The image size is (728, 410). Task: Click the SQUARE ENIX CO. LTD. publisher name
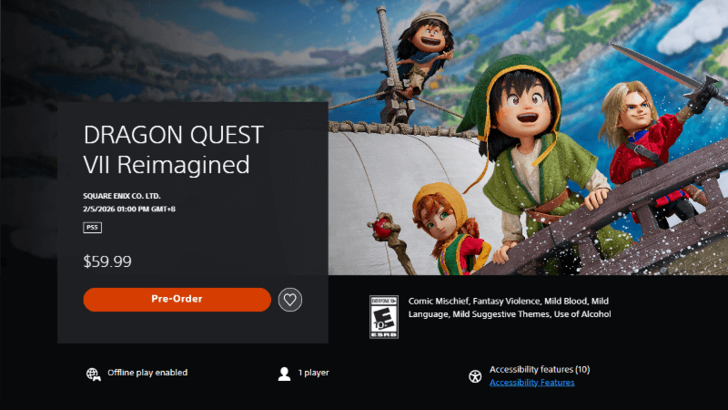coord(122,196)
